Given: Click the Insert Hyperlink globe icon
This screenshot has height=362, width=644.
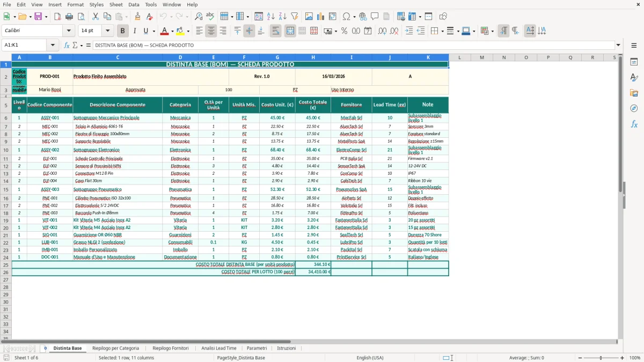Looking at the screenshot, I should tap(363, 17).
